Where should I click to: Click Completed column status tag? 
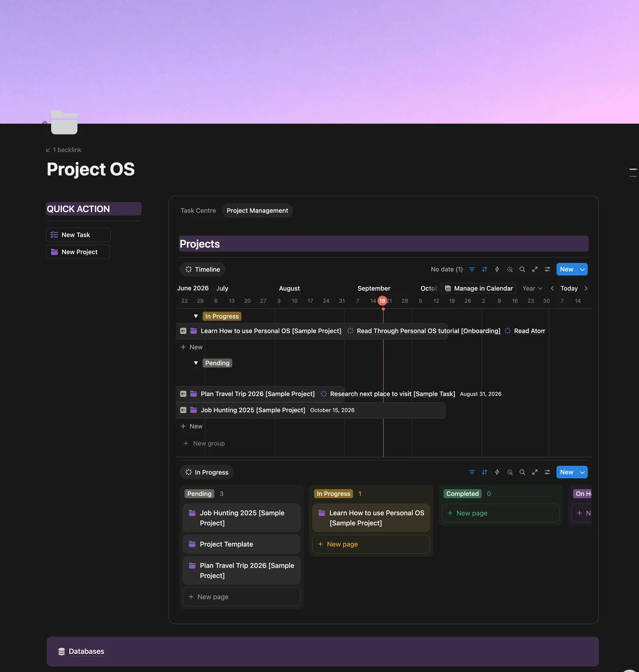pyautogui.click(x=462, y=494)
